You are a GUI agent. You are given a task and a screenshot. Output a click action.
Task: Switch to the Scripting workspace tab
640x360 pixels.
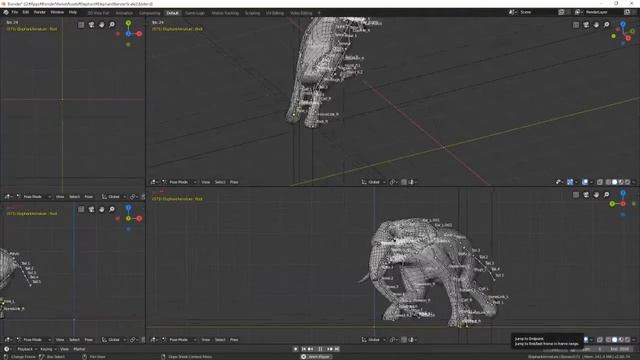[x=252, y=13]
